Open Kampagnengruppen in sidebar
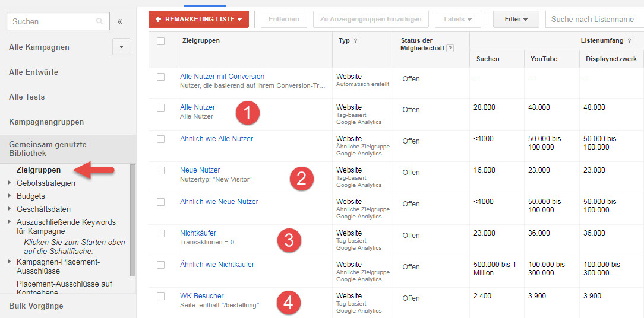Screen dimensions: 644x318 (46, 122)
